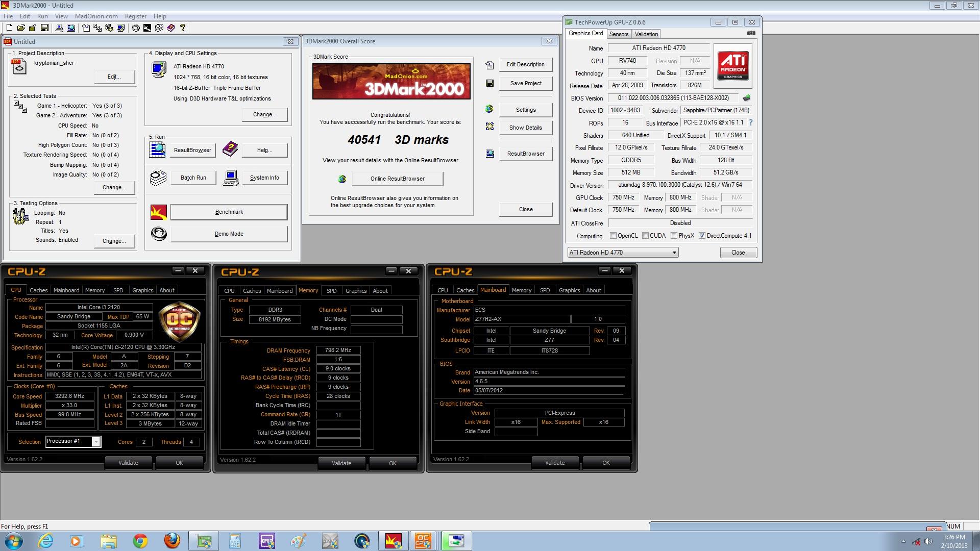
Task: Click the clock in the system tray
Action: pos(954,541)
